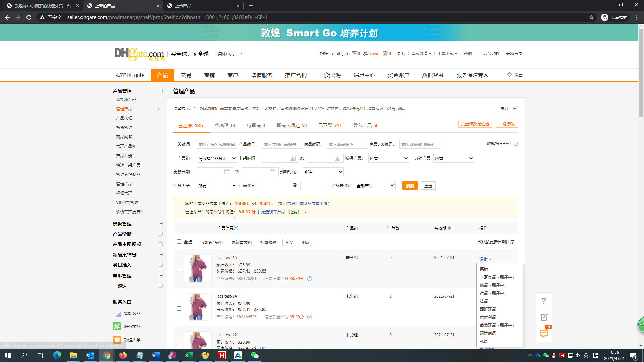
Task: Open the 产品来源 全部产品 dropdown
Action: pos(375,186)
